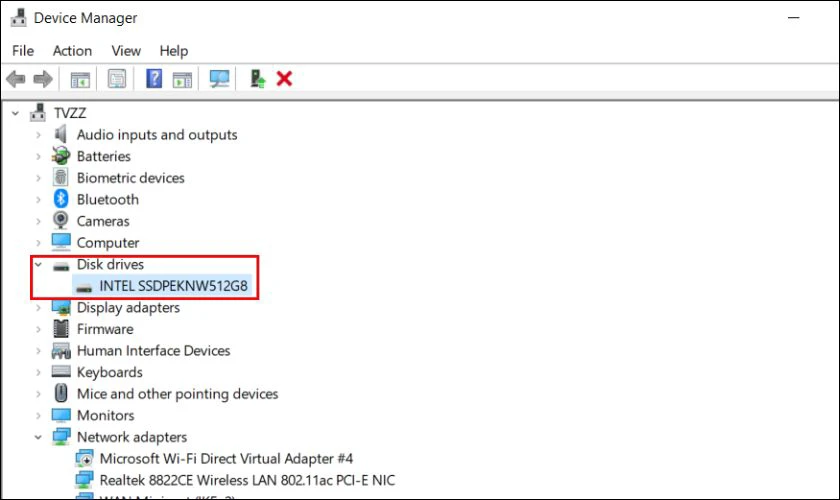This screenshot has width=840, height=500.
Task: Click the red X Uninstall device icon
Action: point(284,79)
